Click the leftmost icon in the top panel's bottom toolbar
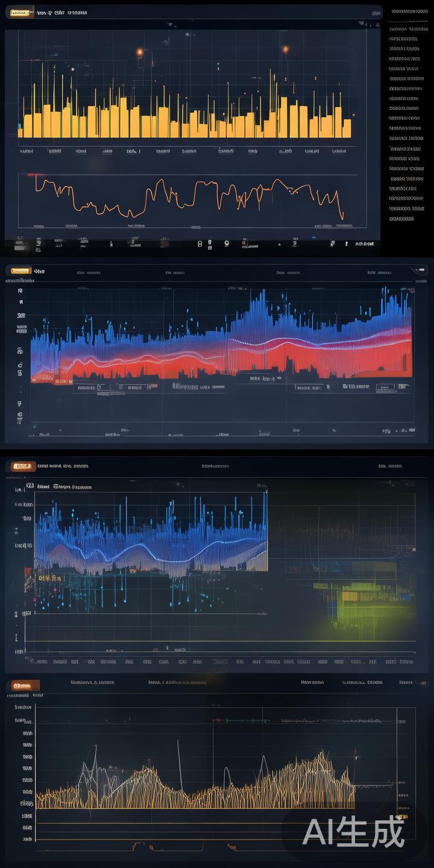The image size is (434, 868). (x=19, y=244)
